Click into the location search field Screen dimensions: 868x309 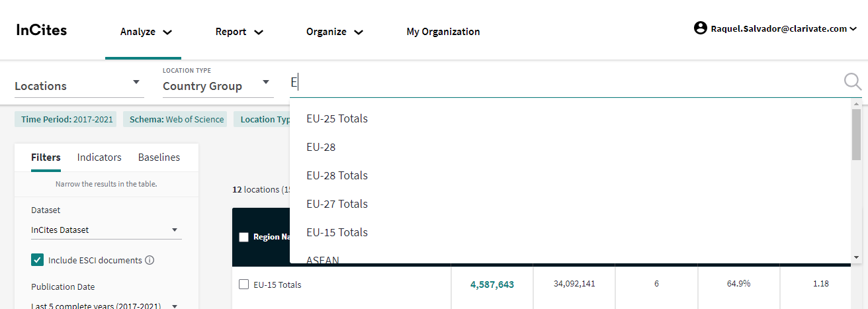click(x=562, y=83)
